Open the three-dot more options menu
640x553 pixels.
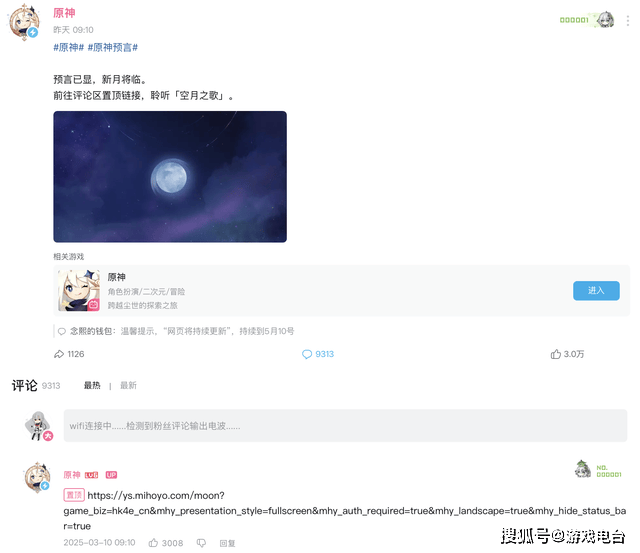tap(628, 20)
